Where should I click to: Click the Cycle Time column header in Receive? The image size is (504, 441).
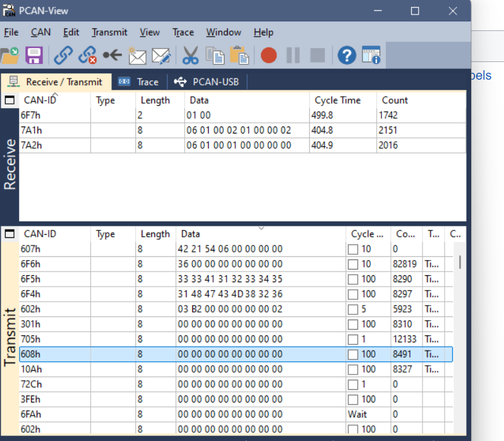338,100
